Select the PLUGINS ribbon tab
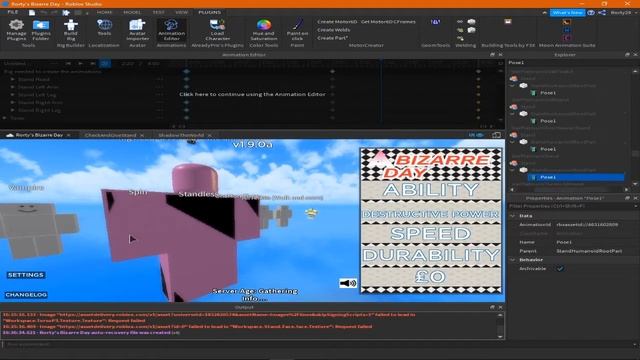Viewport: 640px width, 360px height. point(209,12)
